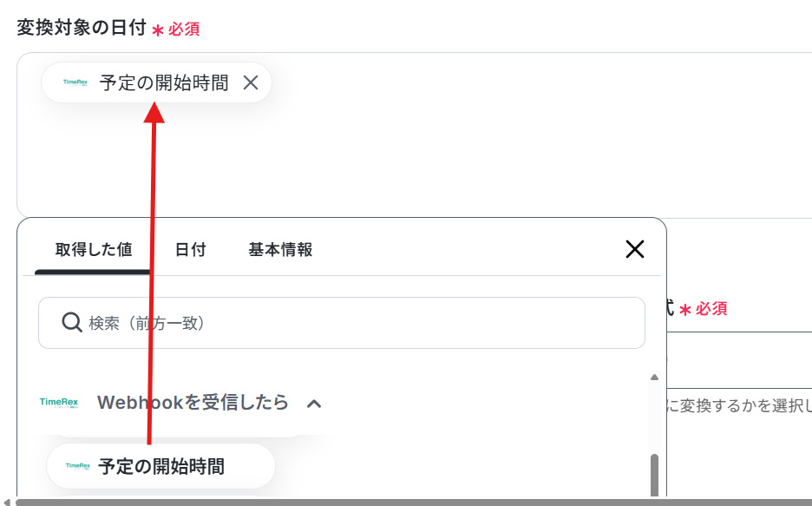Switch to the 取得した値 tab
Viewport: 812px width, 506px height.
pyautogui.click(x=94, y=250)
